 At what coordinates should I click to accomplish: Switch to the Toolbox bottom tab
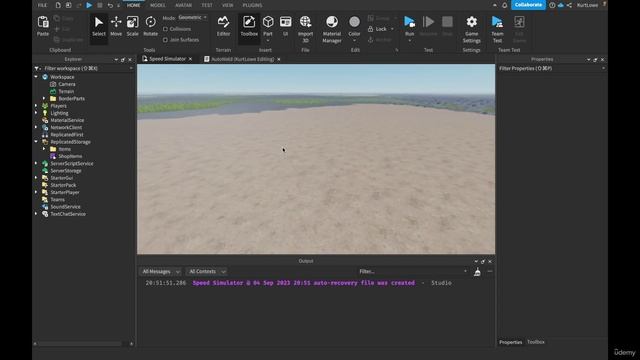point(536,342)
